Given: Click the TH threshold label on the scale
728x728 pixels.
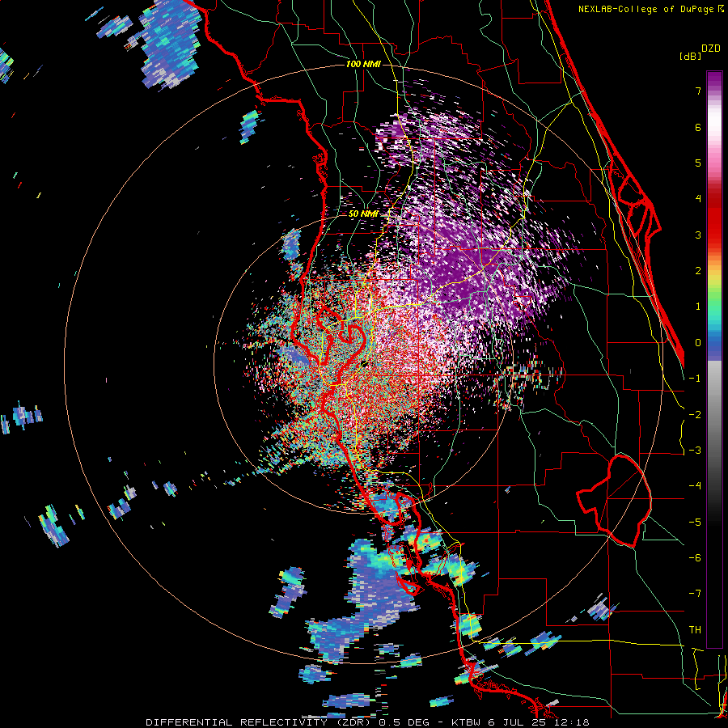Looking at the screenshot, I should 695,630.
